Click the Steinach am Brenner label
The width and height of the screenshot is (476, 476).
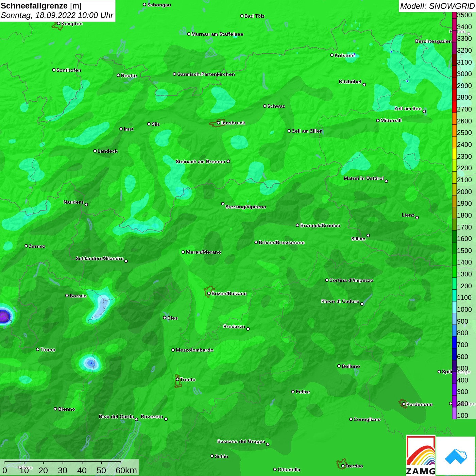[x=201, y=161]
